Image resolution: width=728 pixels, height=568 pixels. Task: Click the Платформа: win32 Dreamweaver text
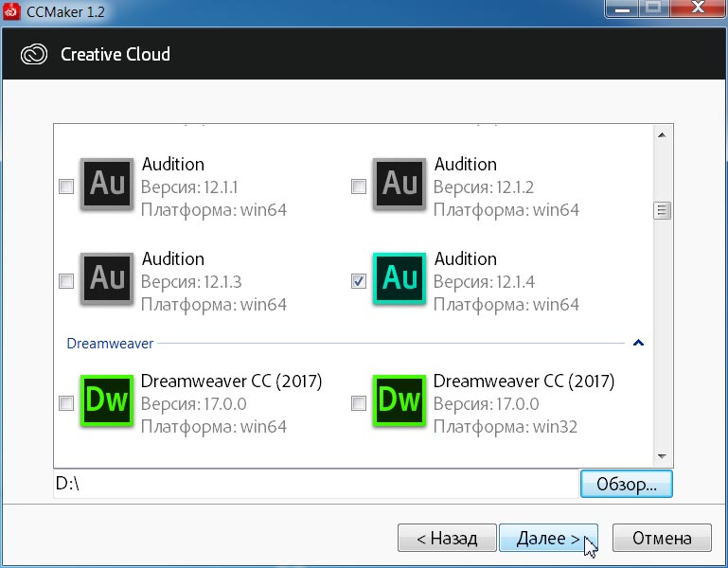pos(506,427)
